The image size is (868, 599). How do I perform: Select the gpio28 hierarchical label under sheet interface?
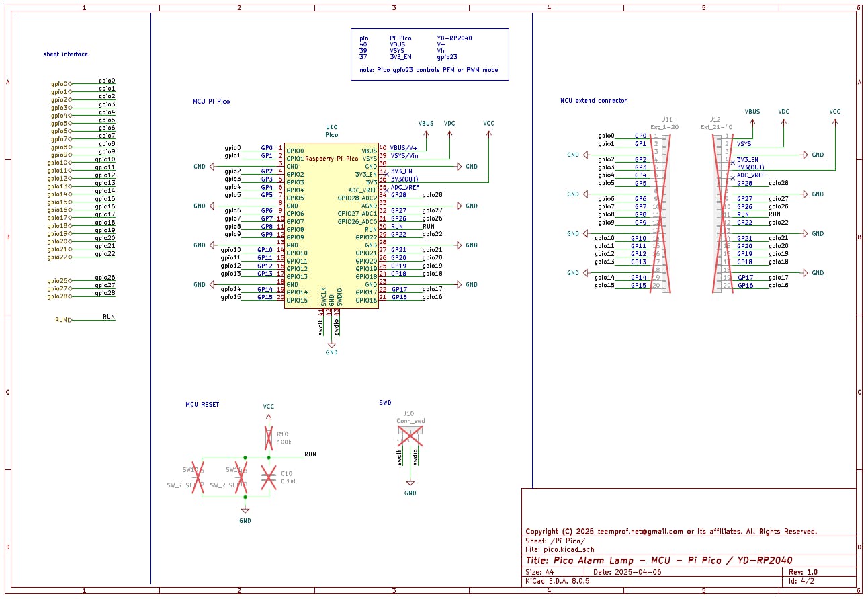(58, 296)
